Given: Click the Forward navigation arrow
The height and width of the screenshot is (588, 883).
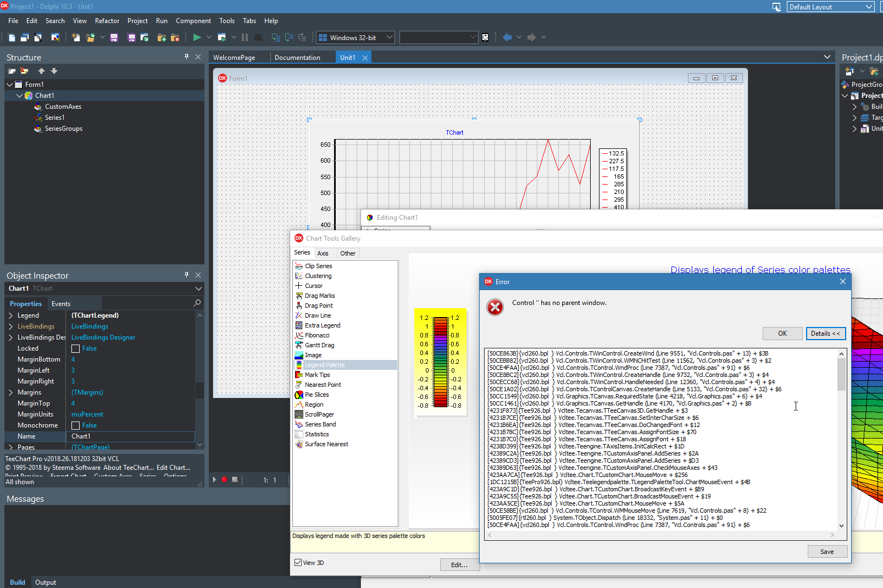Looking at the screenshot, I should 531,37.
